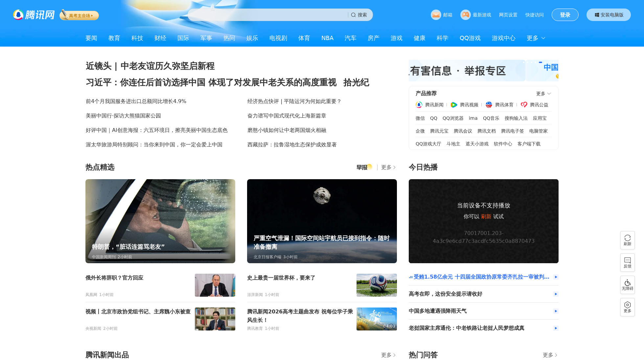This screenshot has height=361, width=644.
Task: Open the 无障碍 accessibility sidebar icon
Action: 627,285
